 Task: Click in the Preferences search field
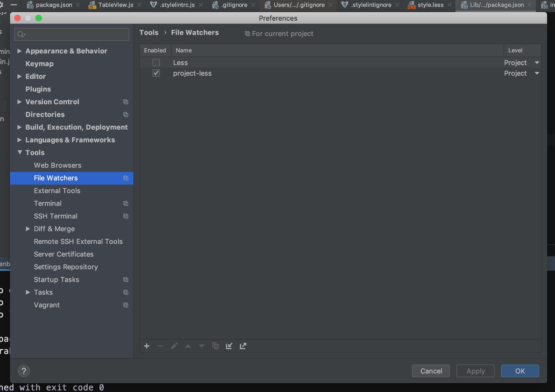[72, 34]
